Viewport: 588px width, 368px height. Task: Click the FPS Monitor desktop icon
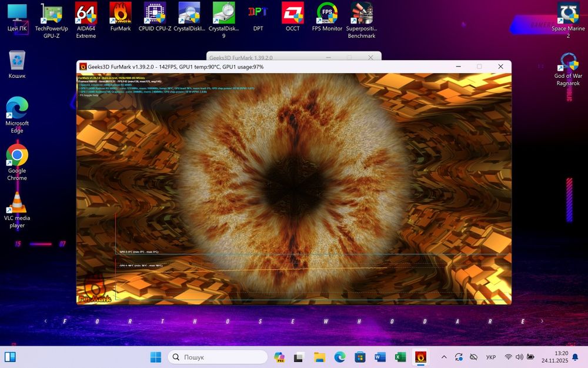tap(327, 13)
